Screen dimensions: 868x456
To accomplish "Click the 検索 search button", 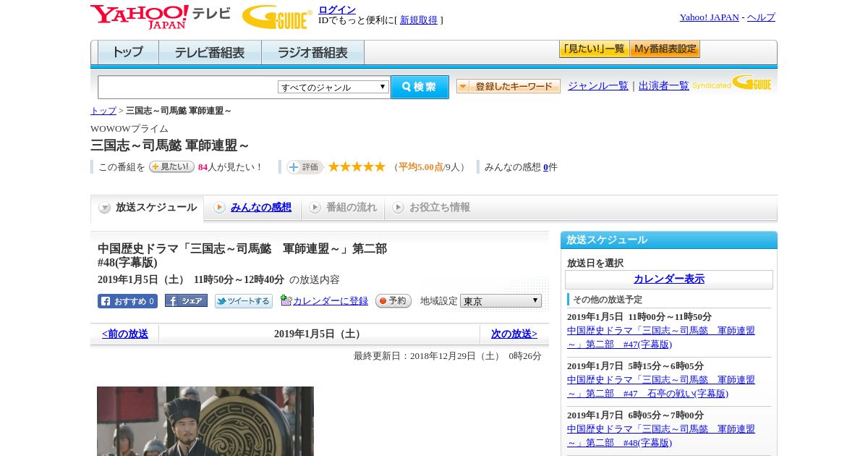I will coord(420,87).
